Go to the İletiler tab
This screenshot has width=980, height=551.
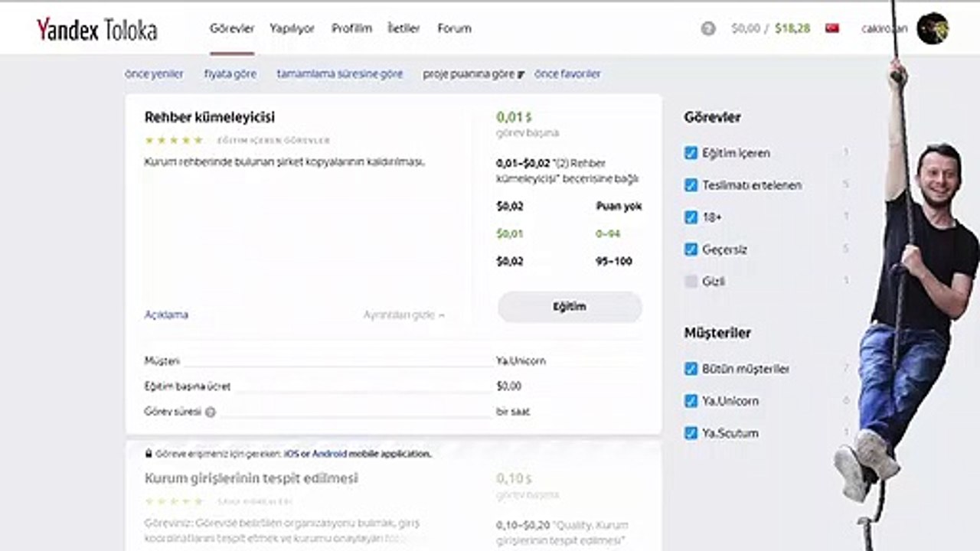click(x=403, y=28)
